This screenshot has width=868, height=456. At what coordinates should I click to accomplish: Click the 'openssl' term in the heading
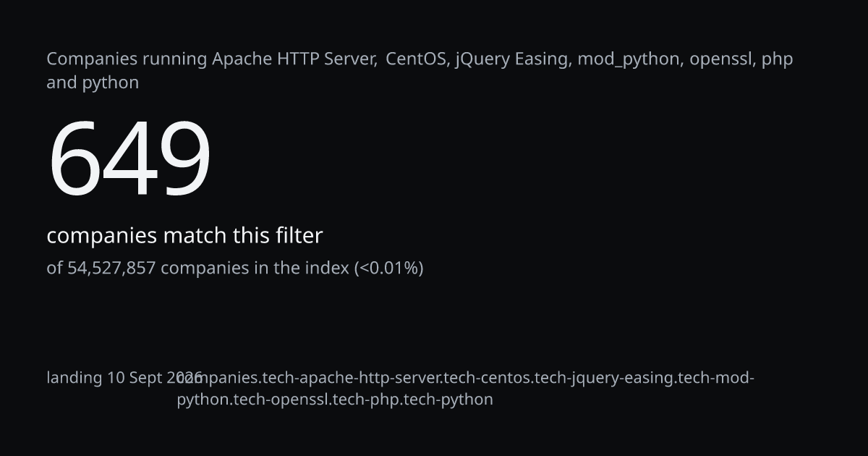(x=722, y=59)
